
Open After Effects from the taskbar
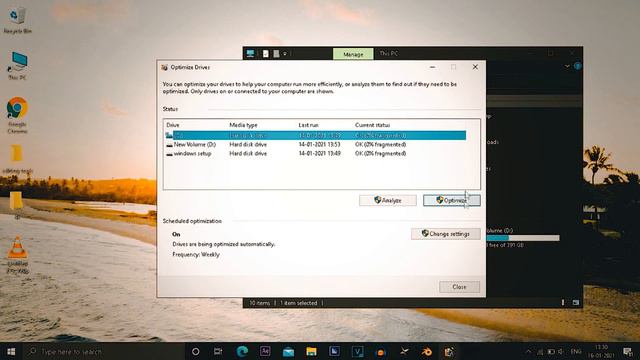[x=265, y=351]
